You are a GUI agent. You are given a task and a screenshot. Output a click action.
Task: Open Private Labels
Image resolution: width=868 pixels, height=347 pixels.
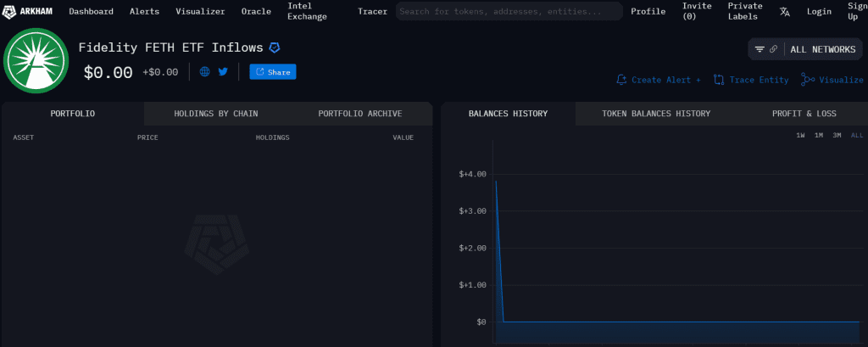point(745,11)
